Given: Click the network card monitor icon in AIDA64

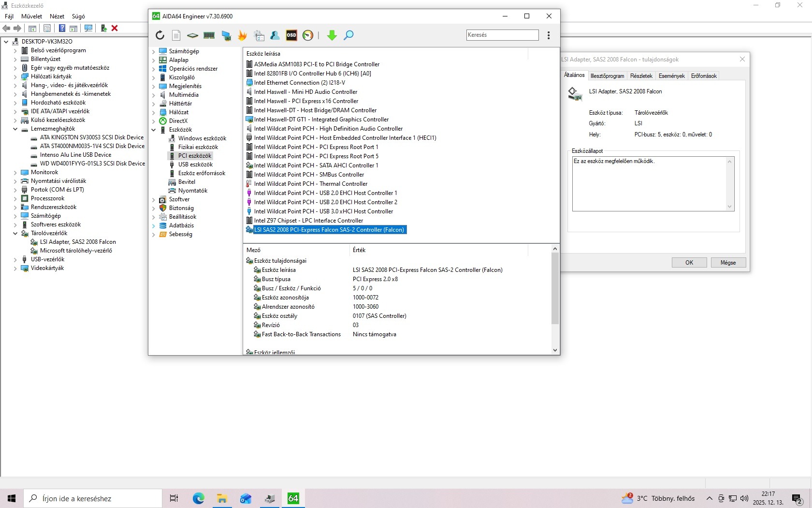Looking at the screenshot, I should [226, 35].
